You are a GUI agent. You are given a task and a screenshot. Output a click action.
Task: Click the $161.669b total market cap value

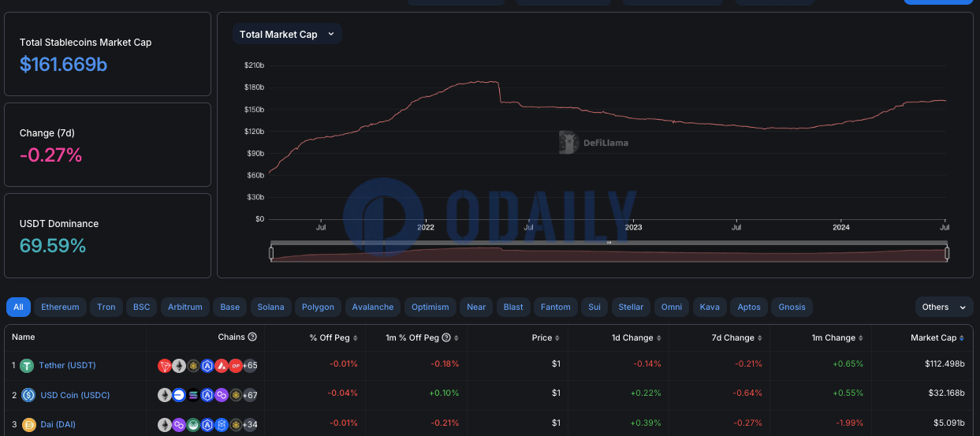63,65
